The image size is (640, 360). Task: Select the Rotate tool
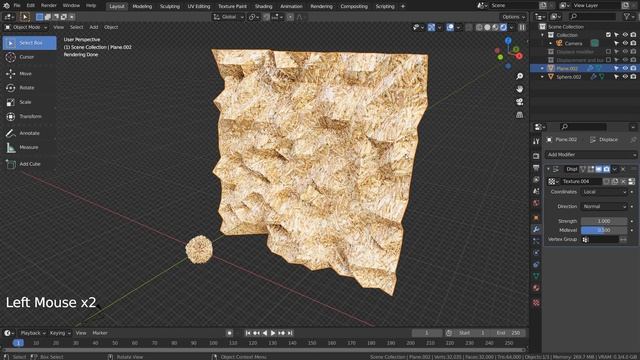[x=29, y=88]
